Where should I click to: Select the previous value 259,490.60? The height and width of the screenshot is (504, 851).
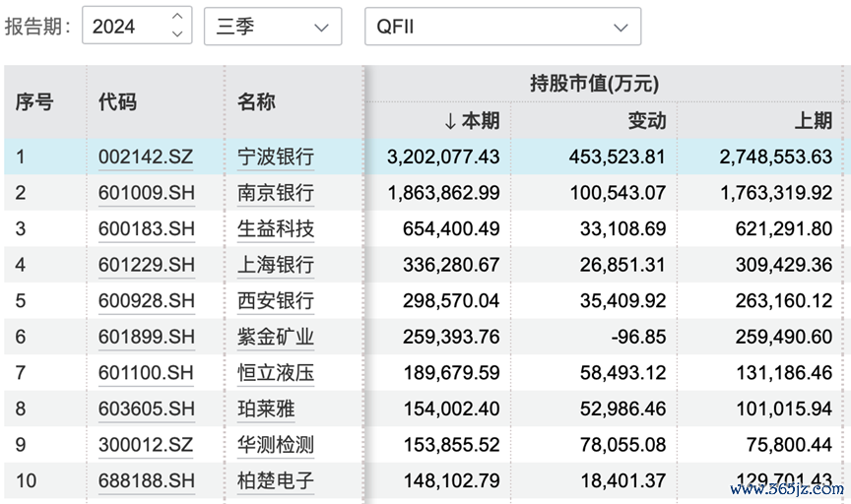(x=784, y=337)
